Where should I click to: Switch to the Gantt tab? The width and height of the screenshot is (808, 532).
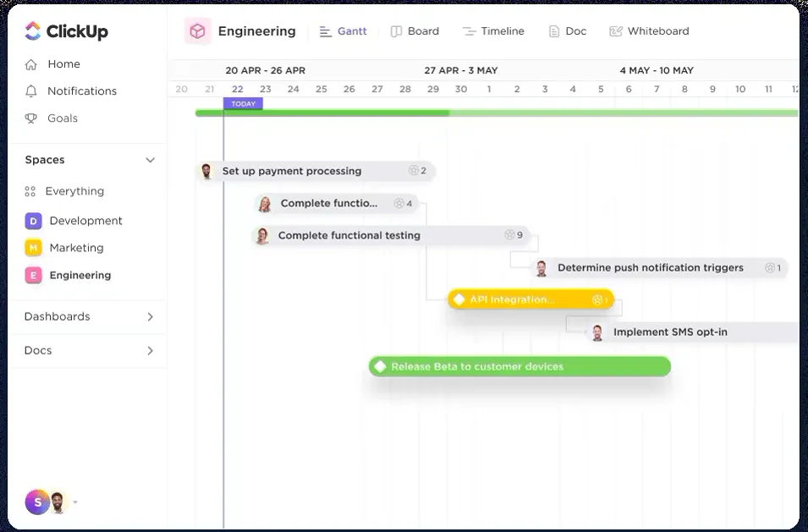(x=344, y=31)
